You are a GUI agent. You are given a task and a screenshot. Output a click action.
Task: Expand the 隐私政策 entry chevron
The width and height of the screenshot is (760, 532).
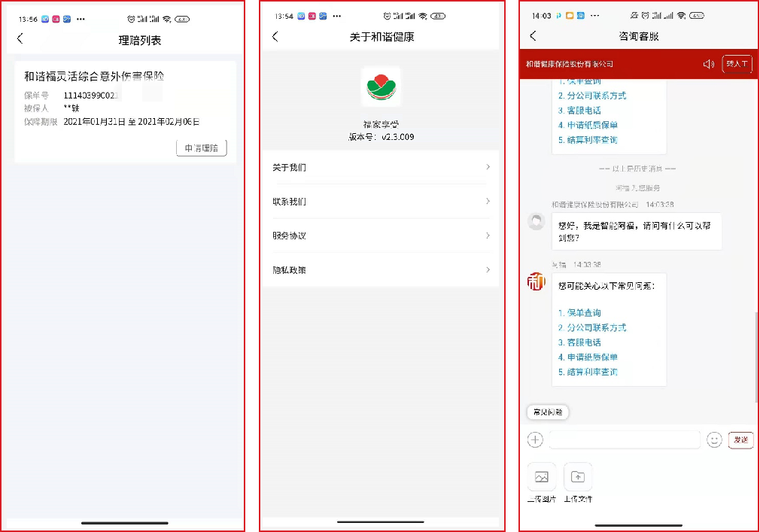[489, 269]
